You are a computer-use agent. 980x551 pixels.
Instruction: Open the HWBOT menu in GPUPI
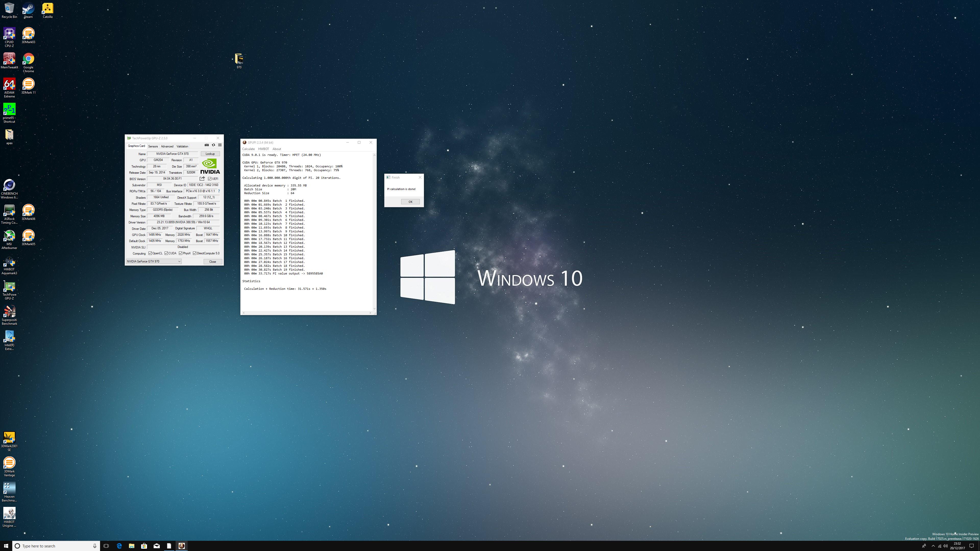click(x=263, y=149)
